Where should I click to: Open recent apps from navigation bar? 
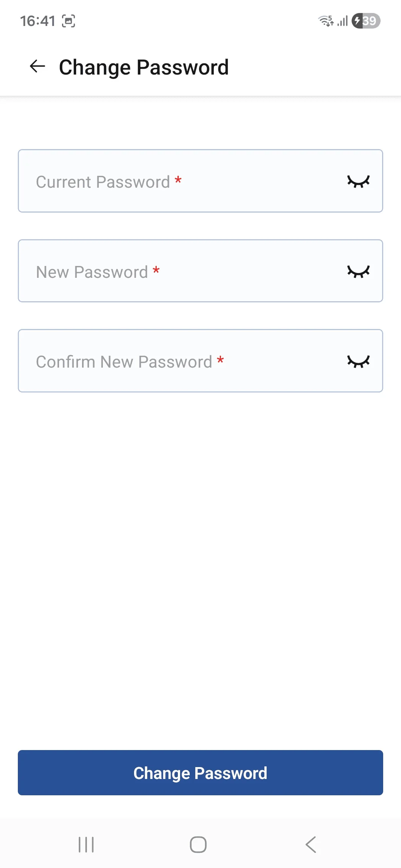point(86,845)
